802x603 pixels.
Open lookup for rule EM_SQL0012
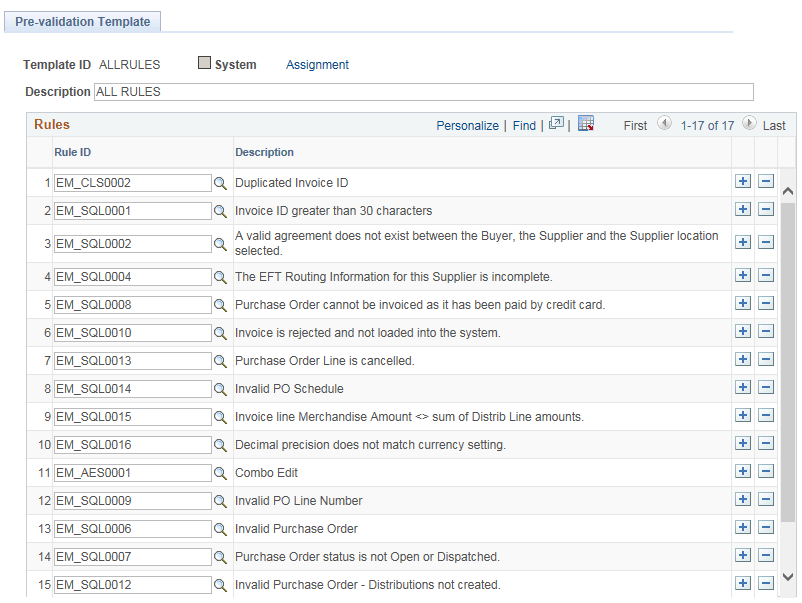point(220,585)
